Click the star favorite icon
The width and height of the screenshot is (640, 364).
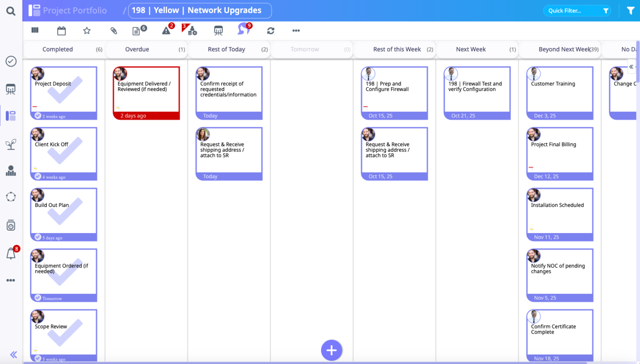click(87, 31)
